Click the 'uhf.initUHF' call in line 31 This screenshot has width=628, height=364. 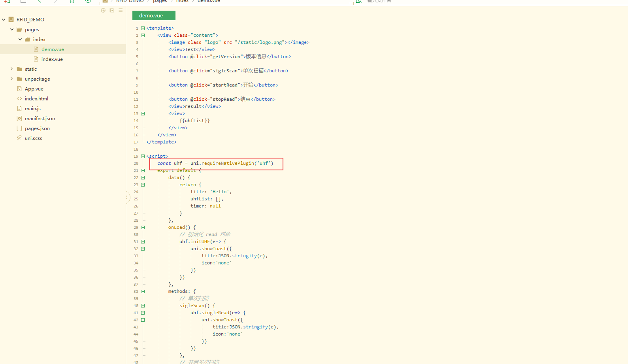(194, 241)
